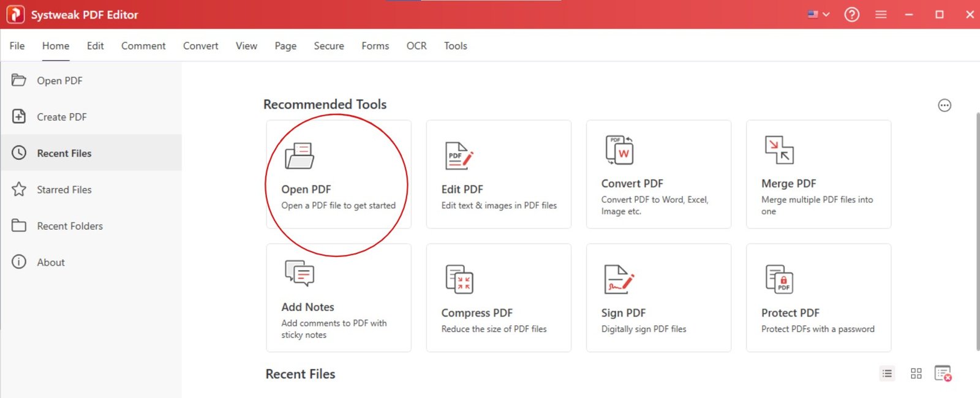Click the Open PDF folder icon in sidebar
Image resolution: width=980 pixels, height=398 pixels.
tap(19, 80)
